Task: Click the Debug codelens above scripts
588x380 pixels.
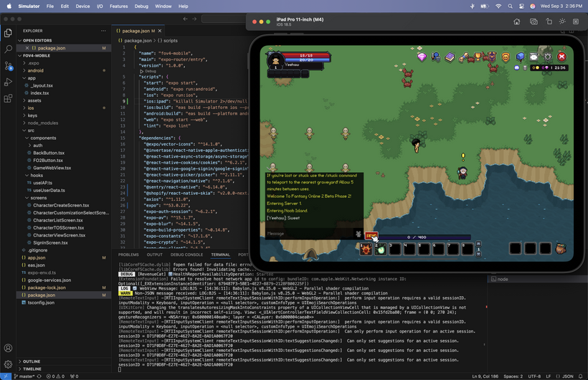Action: pyautogui.click(x=148, y=71)
